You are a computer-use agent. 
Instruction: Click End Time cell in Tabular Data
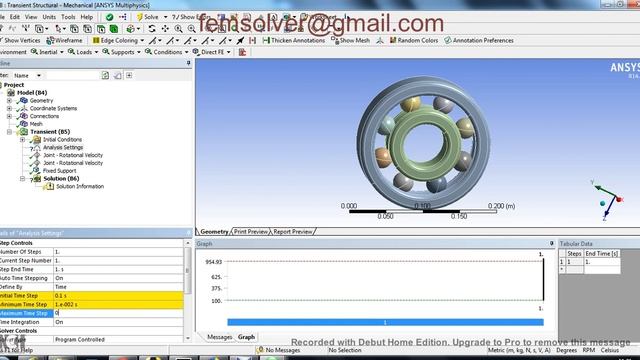[x=602, y=262]
